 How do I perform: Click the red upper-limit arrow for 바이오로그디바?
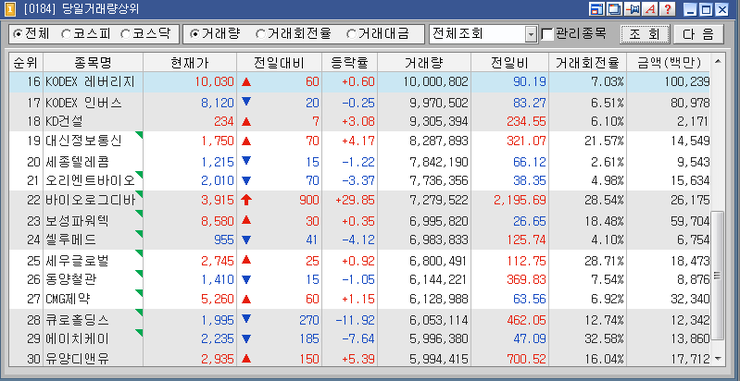[246, 200]
